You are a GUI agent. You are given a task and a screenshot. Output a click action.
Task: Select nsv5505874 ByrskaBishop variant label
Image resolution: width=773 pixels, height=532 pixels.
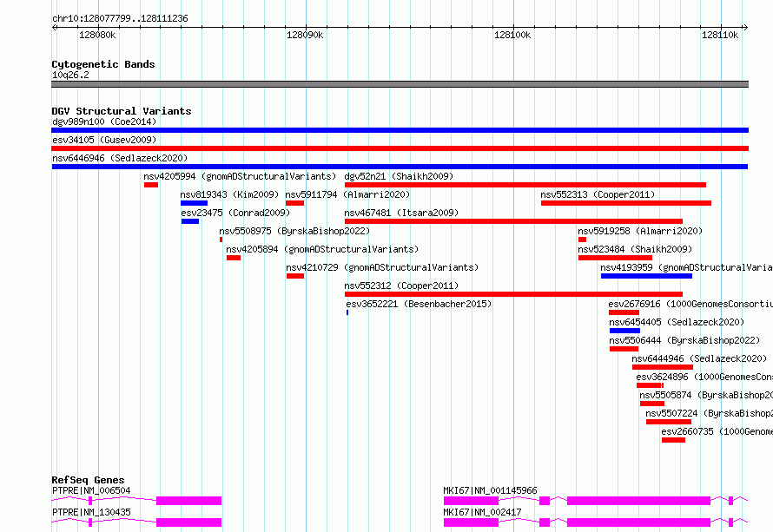click(706, 395)
